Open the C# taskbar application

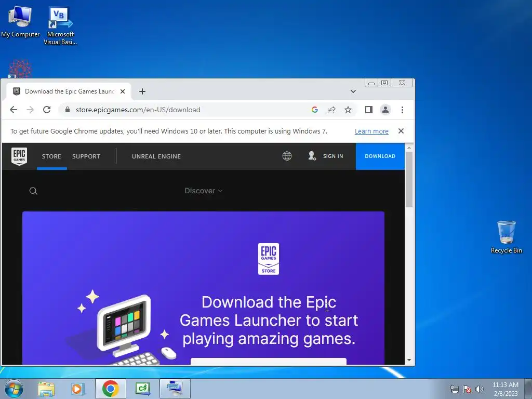click(142, 389)
